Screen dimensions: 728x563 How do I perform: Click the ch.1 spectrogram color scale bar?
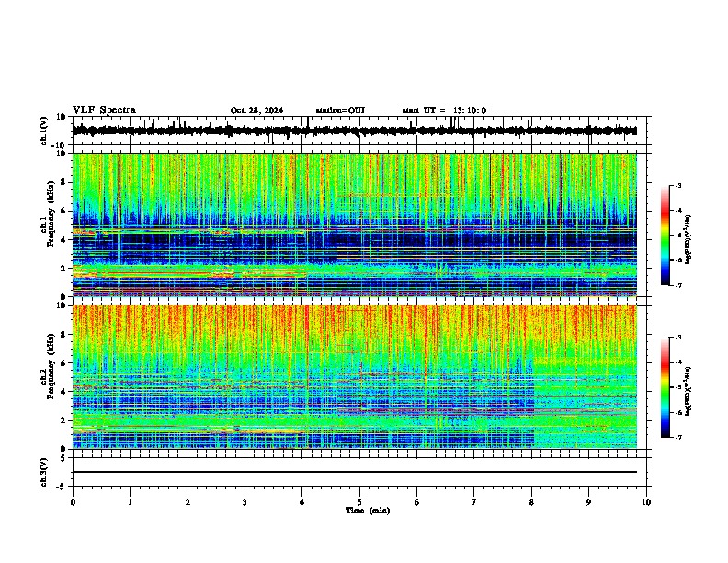click(x=665, y=236)
